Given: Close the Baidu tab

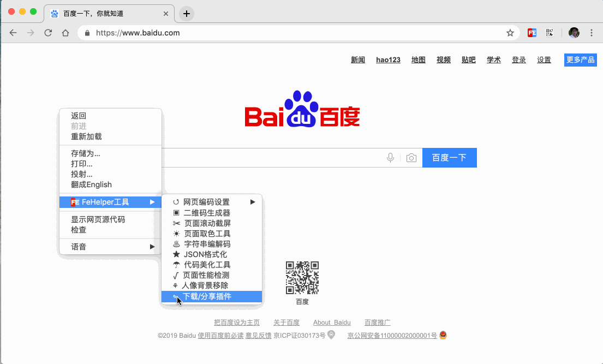Looking at the screenshot, I should (x=166, y=14).
